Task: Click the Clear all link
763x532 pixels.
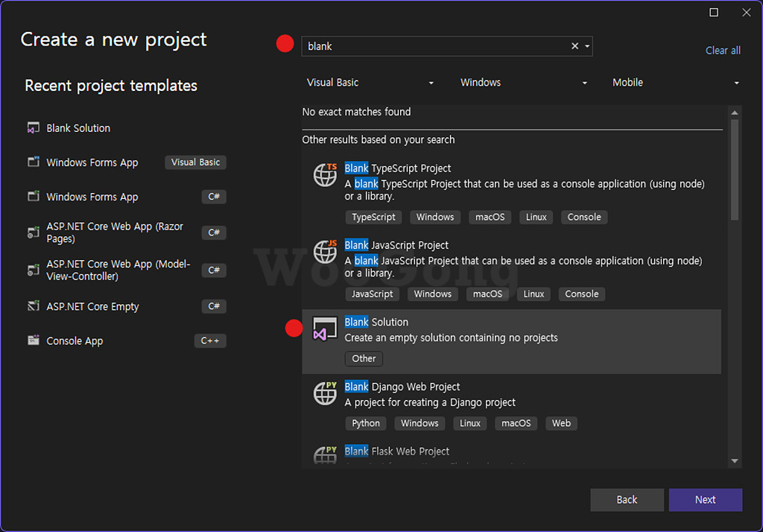Action: point(723,50)
